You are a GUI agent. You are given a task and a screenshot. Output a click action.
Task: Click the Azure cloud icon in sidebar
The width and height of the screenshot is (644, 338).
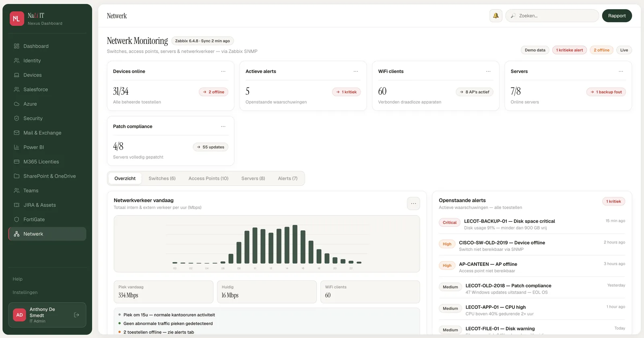click(x=17, y=104)
